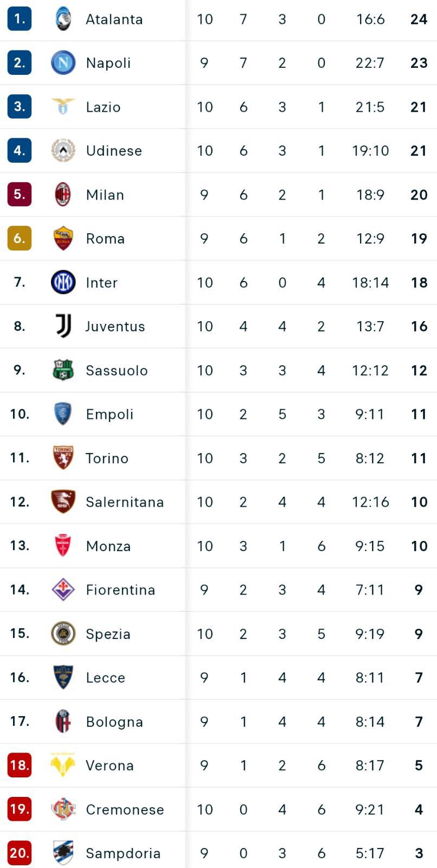This screenshot has height=868, width=437.
Task: Click the gold position 6 badge
Action: coord(20,238)
